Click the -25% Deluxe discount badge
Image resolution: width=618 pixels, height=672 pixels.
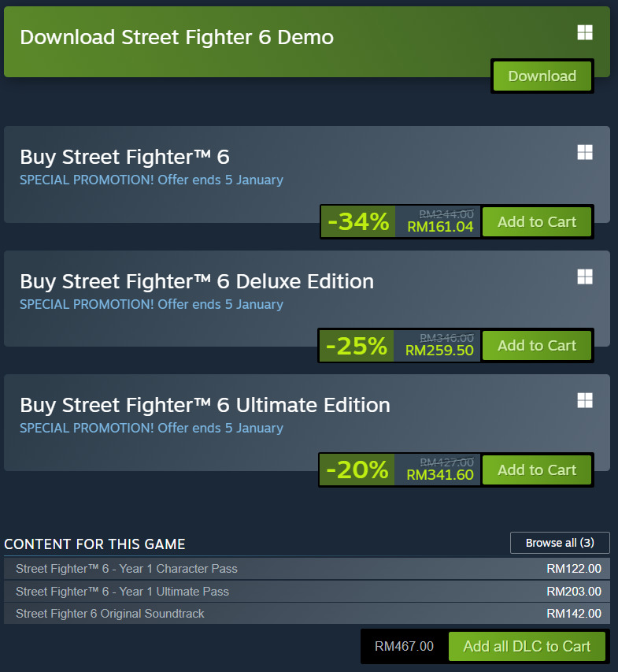coord(357,346)
